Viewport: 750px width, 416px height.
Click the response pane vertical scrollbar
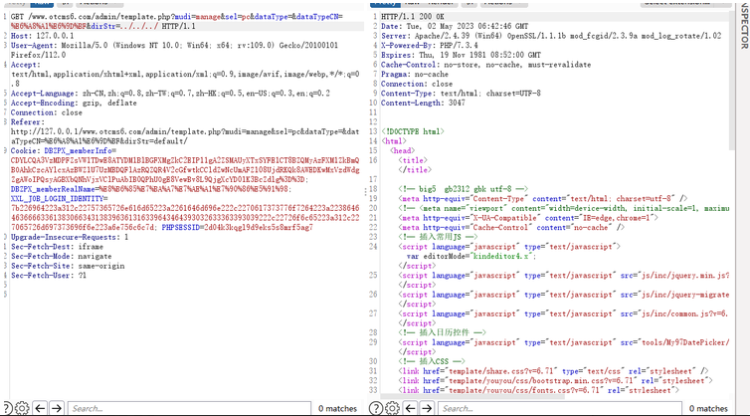tap(732, 81)
